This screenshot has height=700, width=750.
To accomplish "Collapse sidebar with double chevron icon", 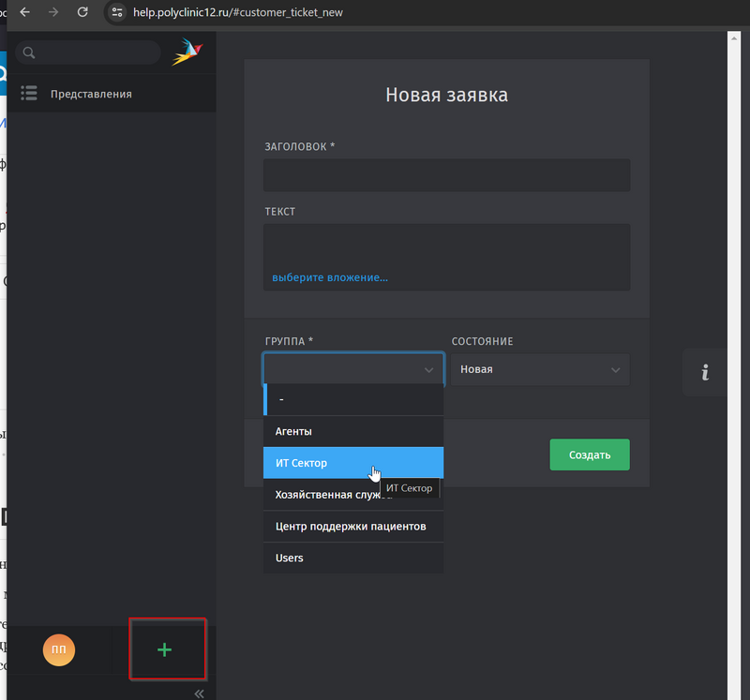I will pyautogui.click(x=199, y=693).
